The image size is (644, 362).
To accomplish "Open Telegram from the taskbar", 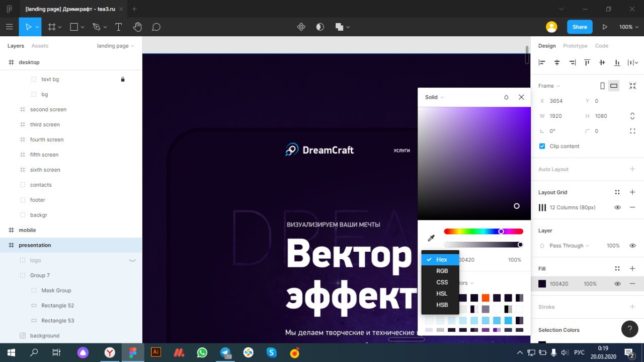I will click(x=225, y=352).
